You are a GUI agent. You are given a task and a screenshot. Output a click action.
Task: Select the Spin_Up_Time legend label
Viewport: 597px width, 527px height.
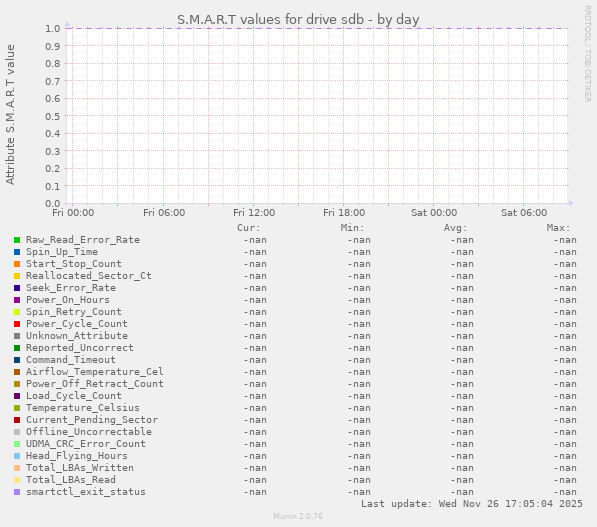62,252
